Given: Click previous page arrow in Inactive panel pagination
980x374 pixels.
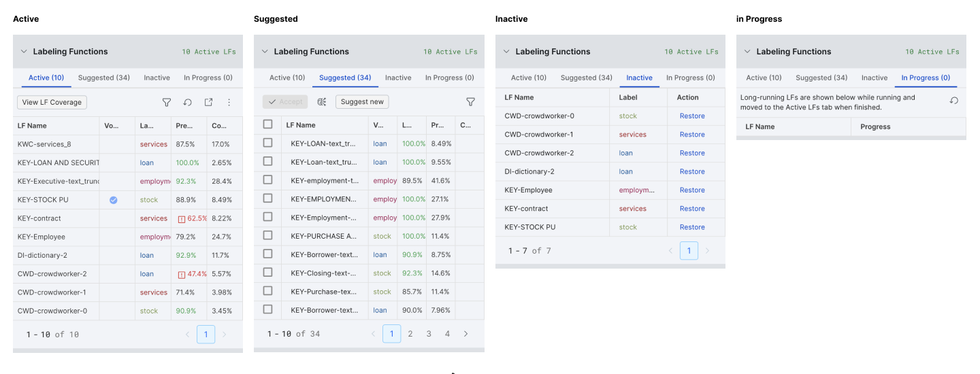Looking at the screenshot, I should click(670, 251).
